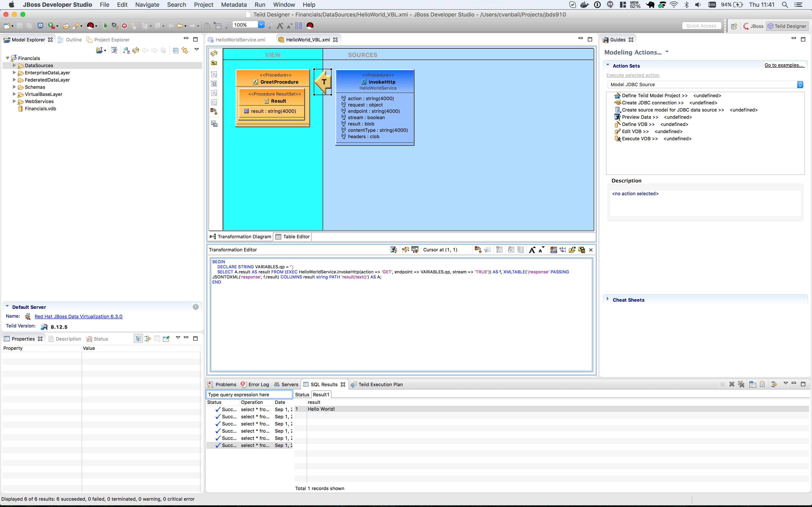The height and width of the screenshot is (507, 812).
Task: Click the red Stop icon in toolbar
Action: (124, 26)
